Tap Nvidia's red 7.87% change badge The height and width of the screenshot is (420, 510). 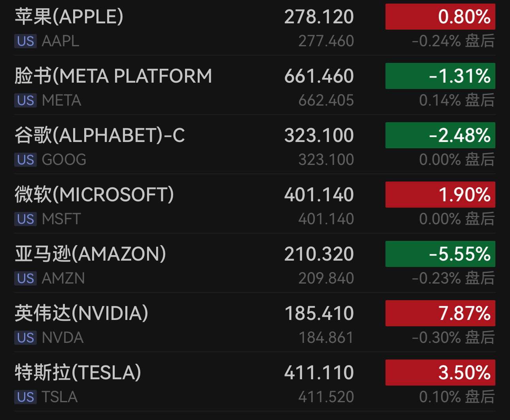(x=440, y=313)
